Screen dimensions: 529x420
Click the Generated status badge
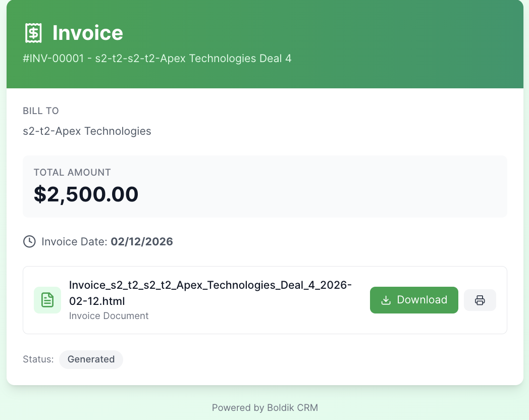click(91, 359)
